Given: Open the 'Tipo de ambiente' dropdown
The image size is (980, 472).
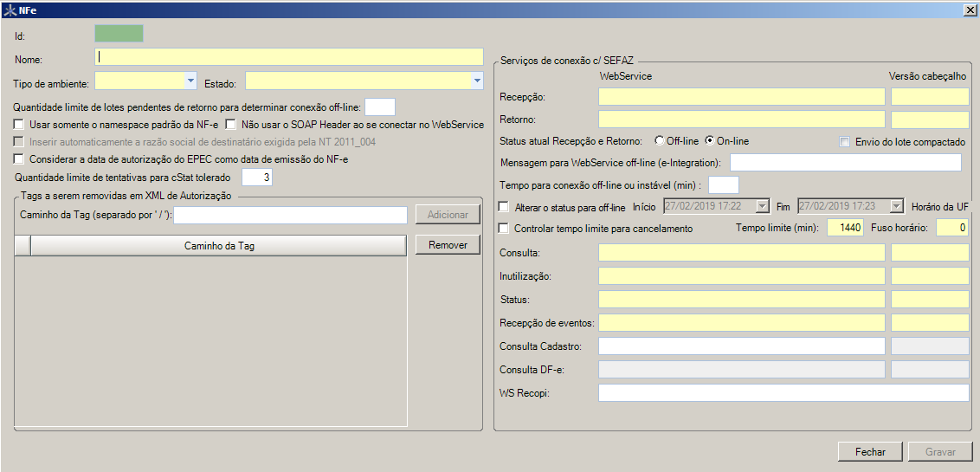Looking at the screenshot, I should pos(190,81).
